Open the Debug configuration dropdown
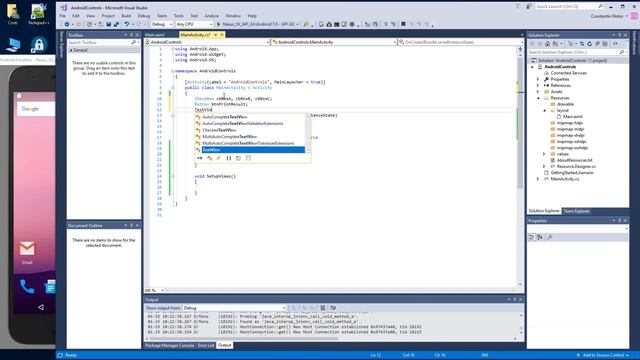The height and width of the screenshot is (360, 640). [162, 24]
